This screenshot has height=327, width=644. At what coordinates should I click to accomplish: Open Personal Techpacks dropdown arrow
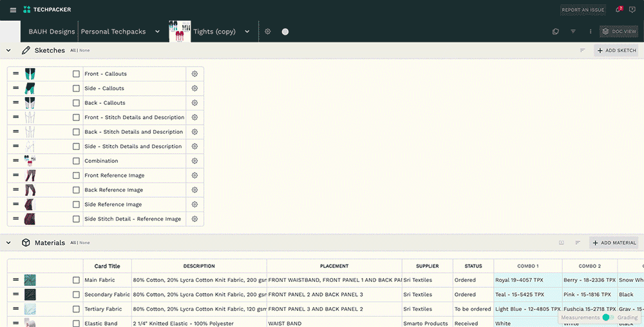[x=157, y=32]
